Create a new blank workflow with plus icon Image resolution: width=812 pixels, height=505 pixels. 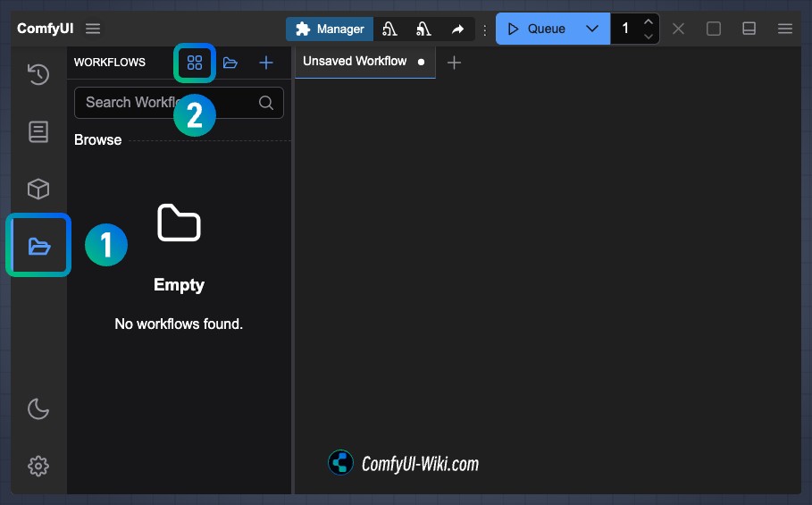(266, 63)
